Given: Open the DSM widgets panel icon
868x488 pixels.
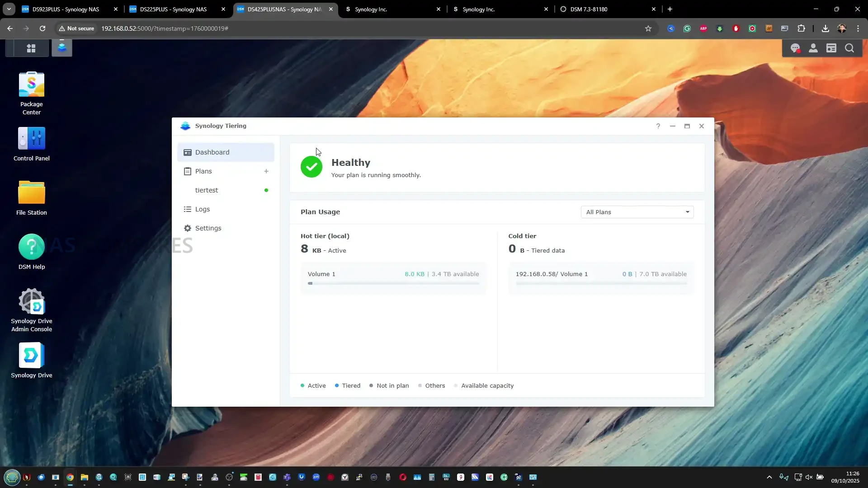Looking at the screenshot, I should pos(831,48).
